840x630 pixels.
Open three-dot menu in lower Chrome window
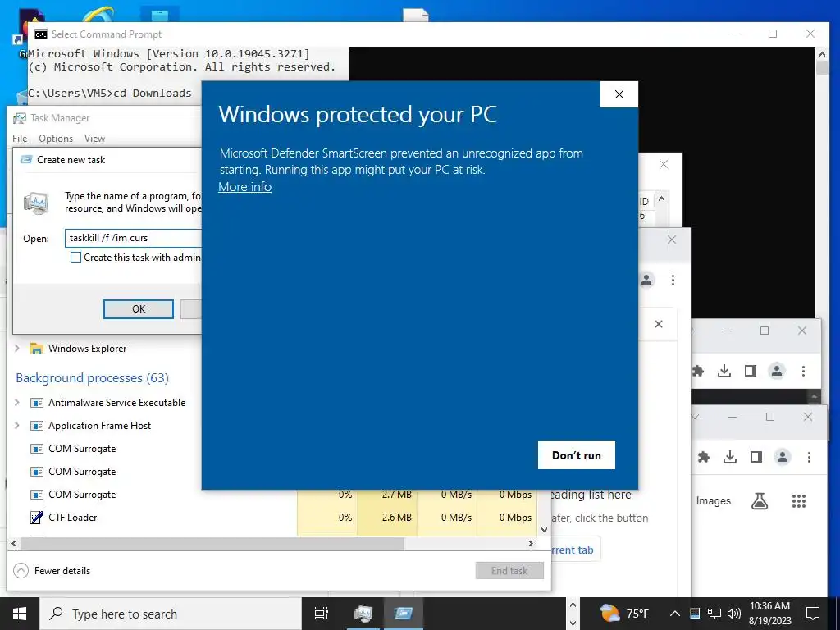809,457
